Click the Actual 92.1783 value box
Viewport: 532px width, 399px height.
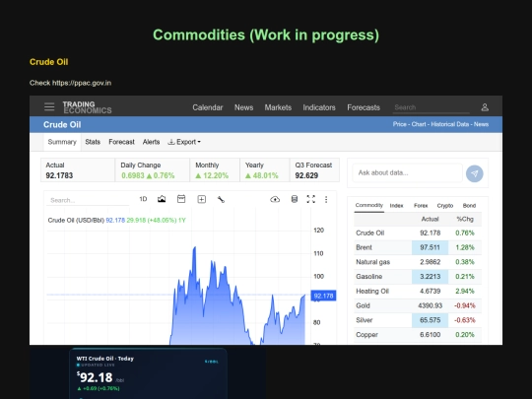[78, 170]
